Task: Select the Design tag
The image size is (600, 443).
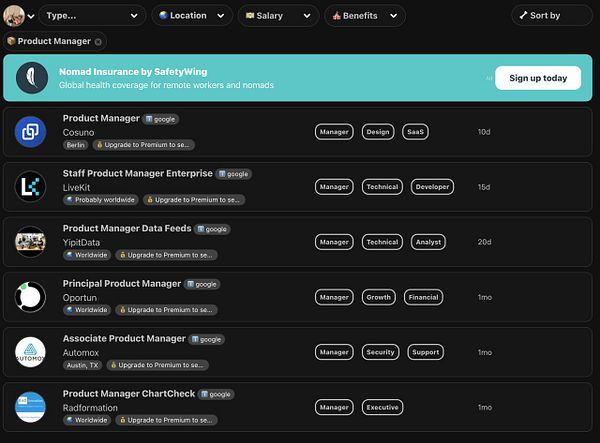Action: (378, 132)
